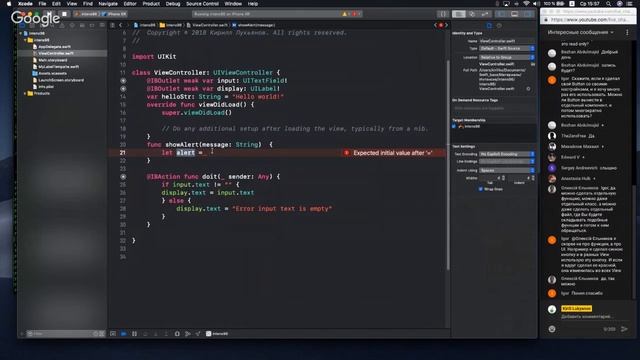
Task: Open the Location dropdown in inspector
Action: 507,58
